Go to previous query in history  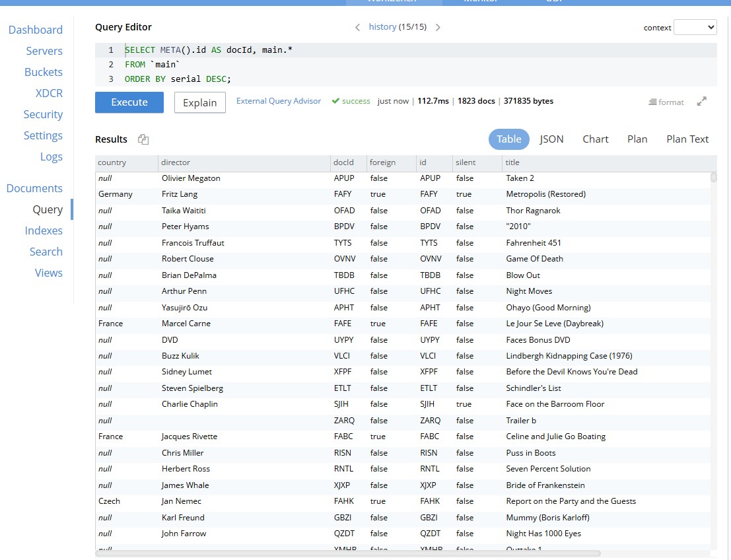pyautogui.click(x=357, y=28)
